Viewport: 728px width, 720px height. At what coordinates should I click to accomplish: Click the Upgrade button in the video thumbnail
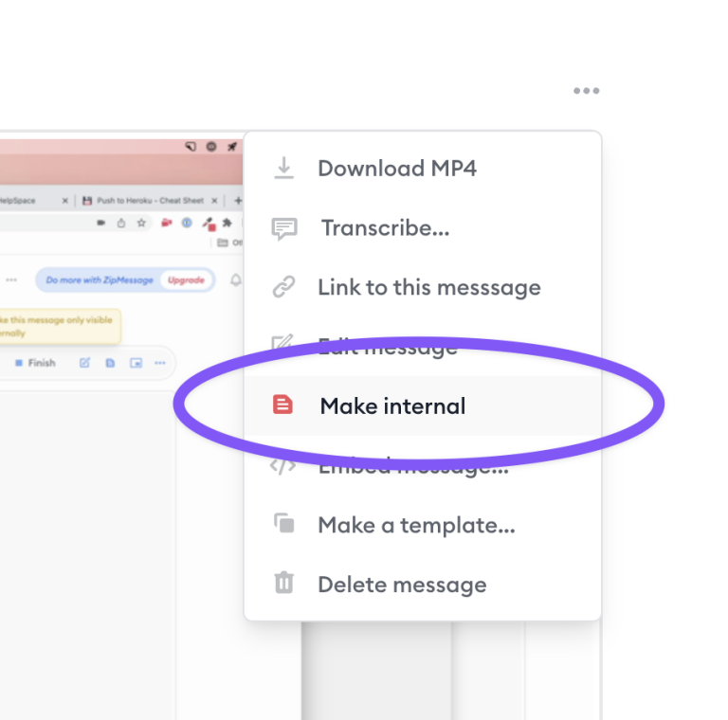coord(186,280)
